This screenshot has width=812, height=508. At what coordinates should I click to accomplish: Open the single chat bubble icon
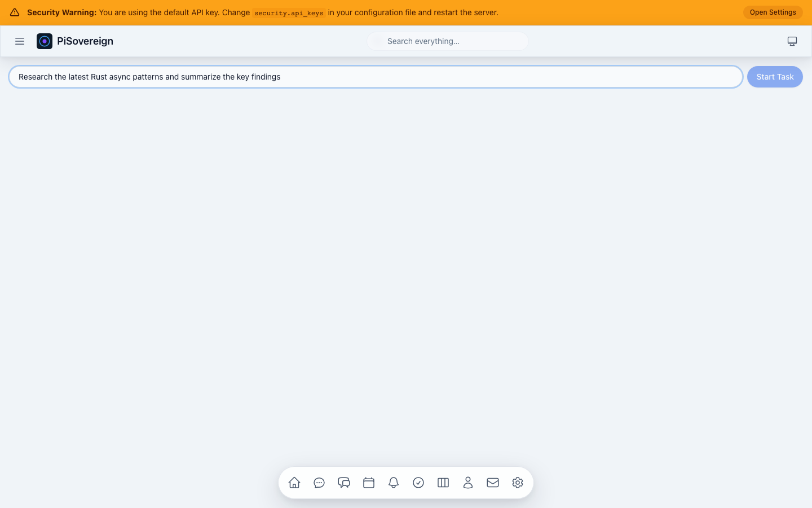319,483
